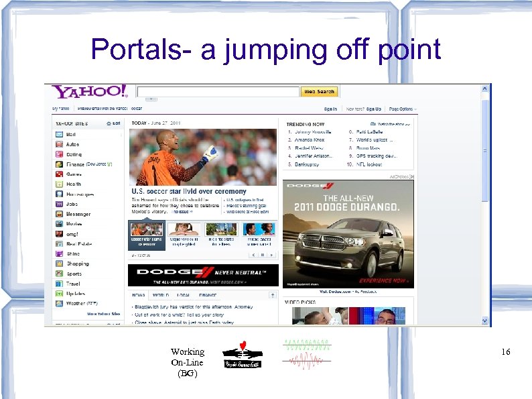Expand the handle below the search box
The width and height of the screenshot is (532, 399).
coord(151,99)
